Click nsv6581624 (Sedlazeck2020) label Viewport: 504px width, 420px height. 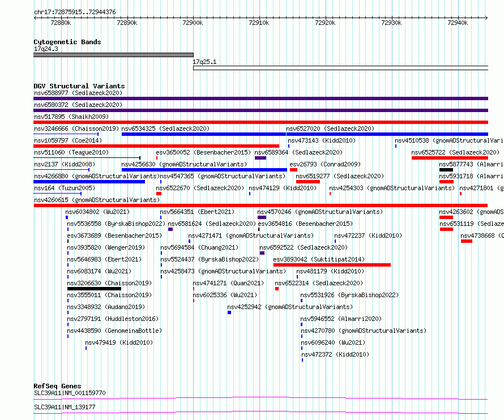point(212,224)
